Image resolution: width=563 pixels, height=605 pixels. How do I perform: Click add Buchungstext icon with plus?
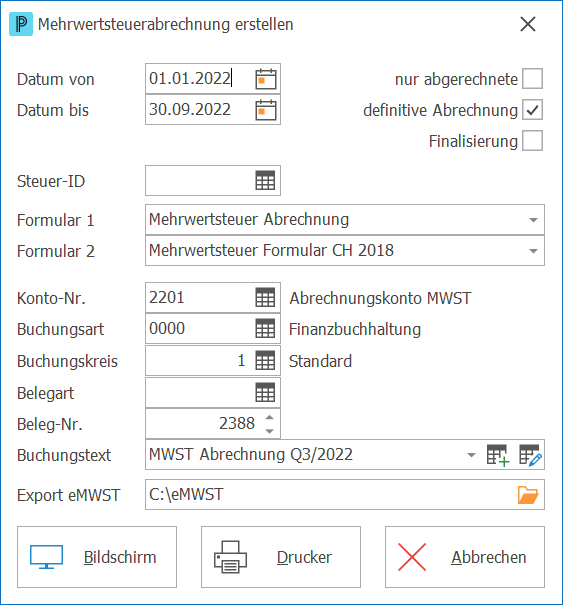point(498,455)
